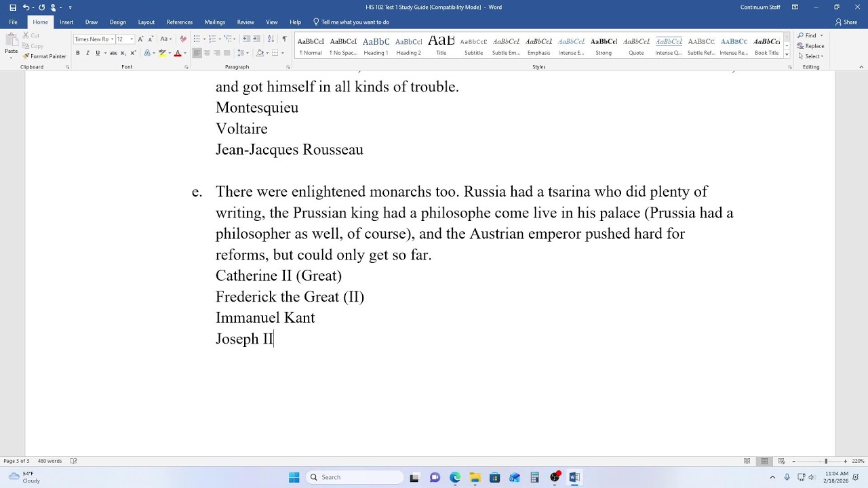
Task: Toggle bold formatting
Action: click(77, 53)
